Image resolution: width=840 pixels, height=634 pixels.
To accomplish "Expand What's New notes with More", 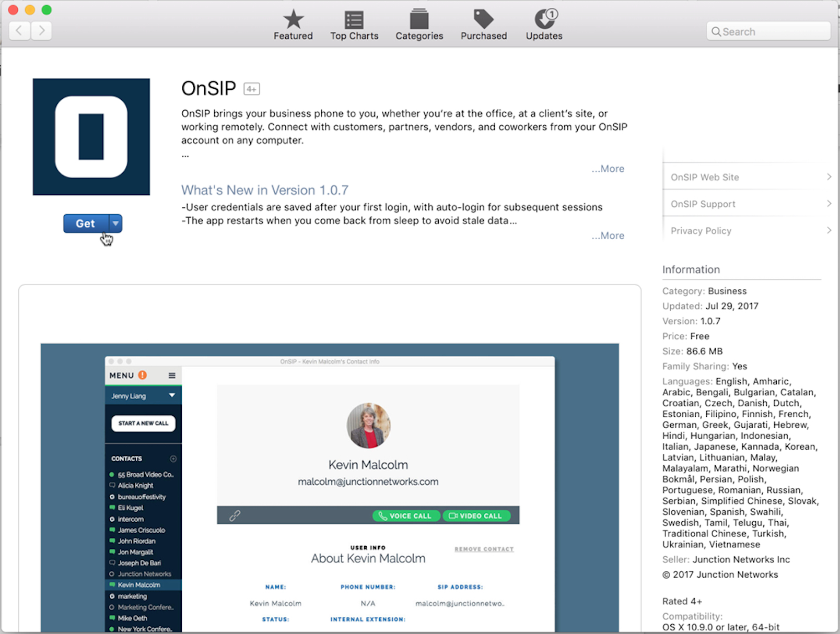I will [608, 236].
